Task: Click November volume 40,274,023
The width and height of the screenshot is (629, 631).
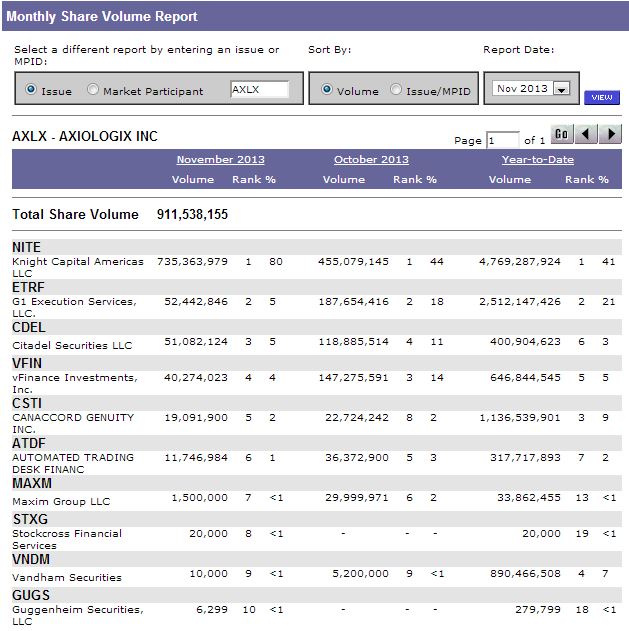Action: (196, 377)
